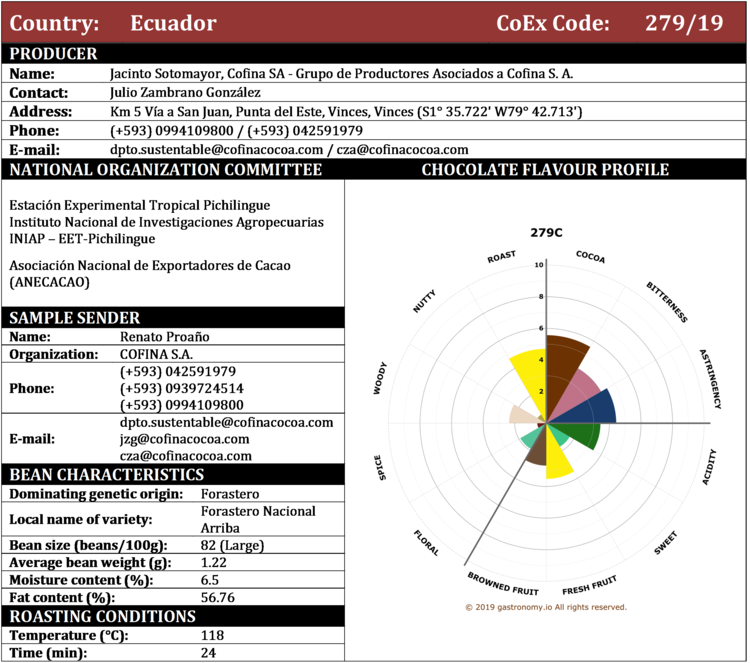Click NATIONAL ORGANIZATION COMMITTEE header
The height and width of the screenshot is (663, 750).
(x=165, y=170)
